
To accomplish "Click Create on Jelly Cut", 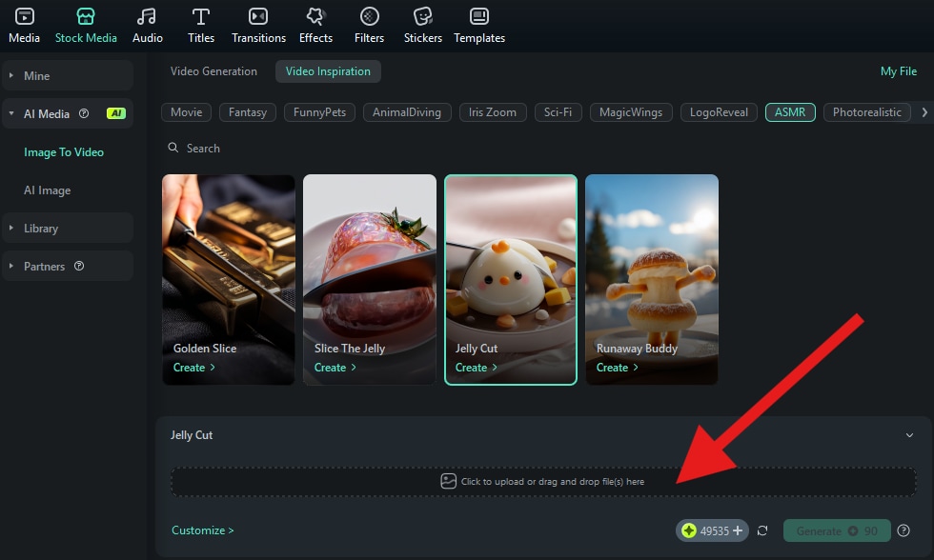I will [476, 368].
